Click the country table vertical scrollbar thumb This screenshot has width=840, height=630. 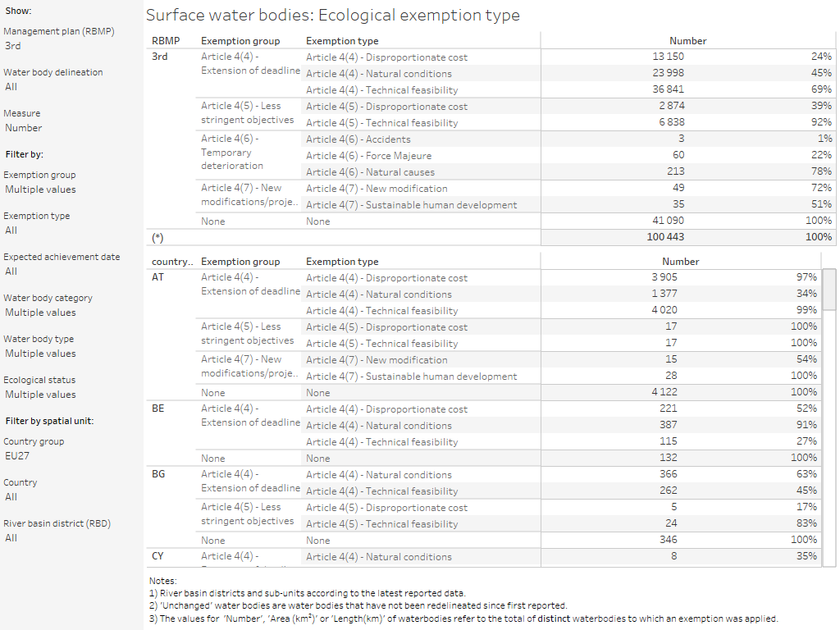tap(829, 290)
